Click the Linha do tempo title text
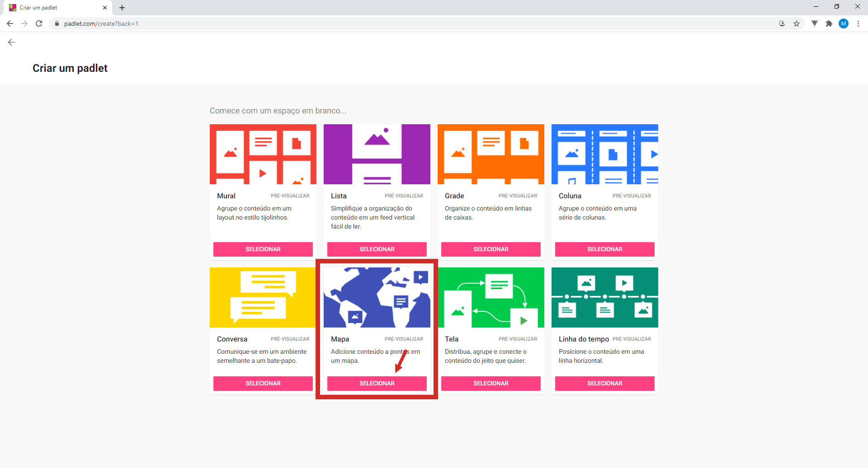Viewport: 868px width, 468px height. click(x=584, y=339)
